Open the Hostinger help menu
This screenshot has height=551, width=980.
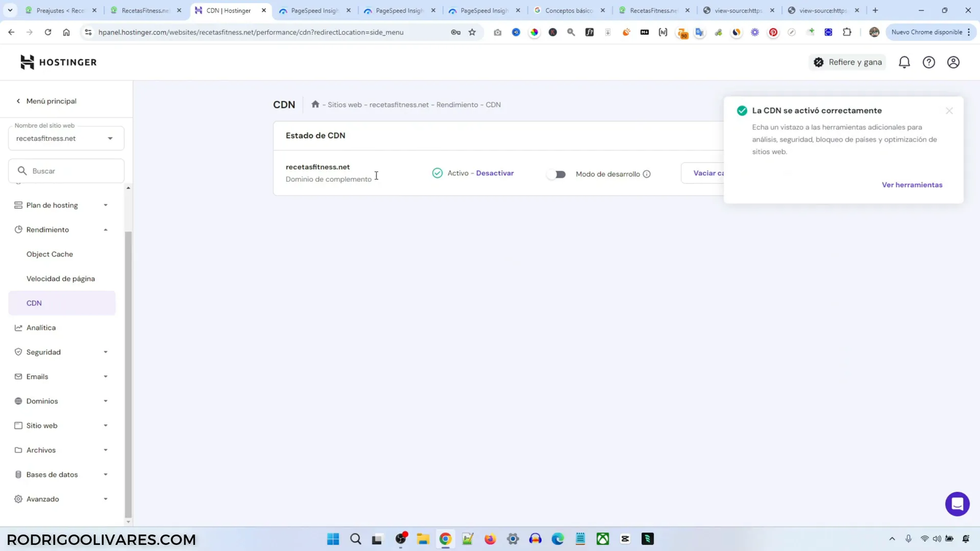(929, 62)
